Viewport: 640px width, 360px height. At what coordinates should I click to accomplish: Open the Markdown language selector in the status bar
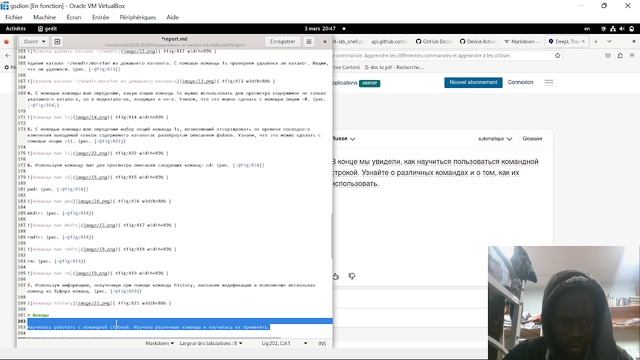(x=160, y=343)
